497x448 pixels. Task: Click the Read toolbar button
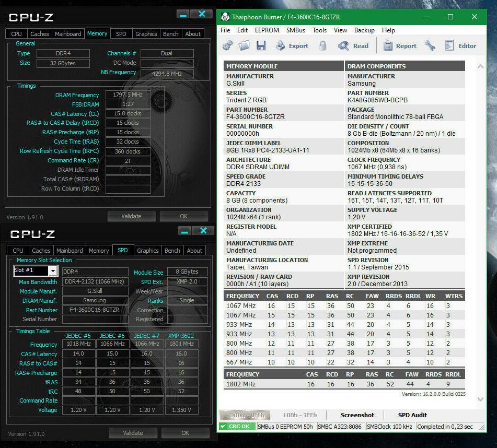pyautogui.click(x=353, y=46)
